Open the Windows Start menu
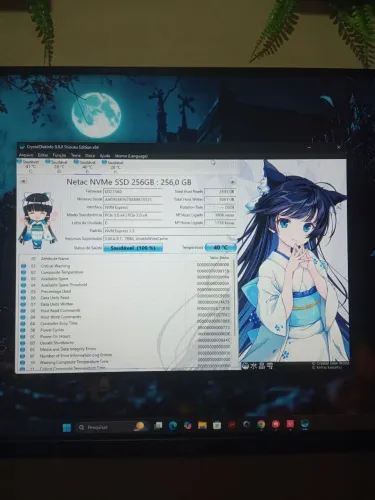 [x=67, y=427]
